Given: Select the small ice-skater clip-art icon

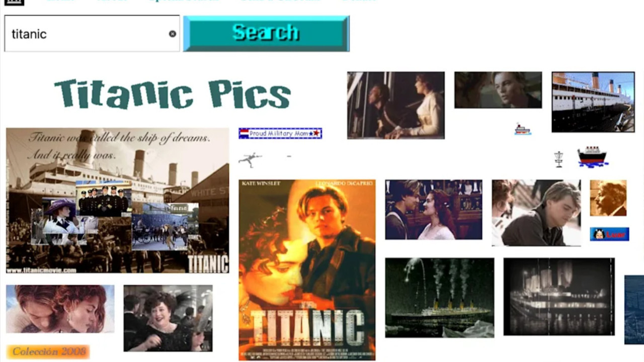Looking at the screenshot, I should [x=250, y=158].
